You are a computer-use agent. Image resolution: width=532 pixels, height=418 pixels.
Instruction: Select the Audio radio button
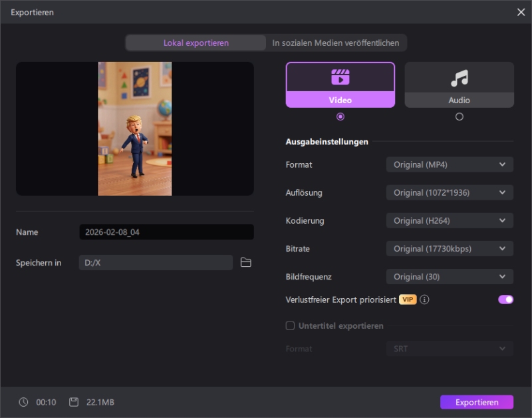[x=459, y=116]
